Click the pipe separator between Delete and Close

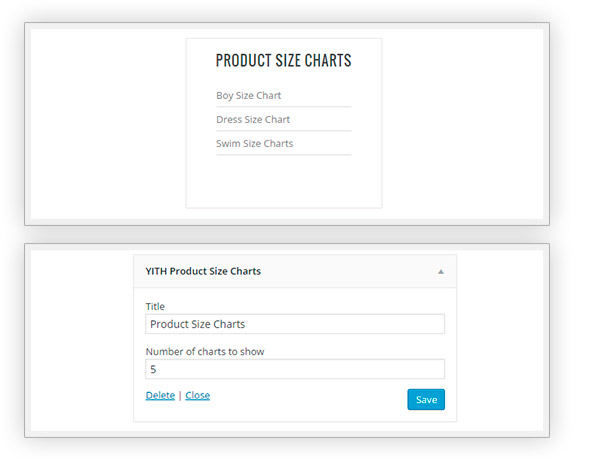(x=180, y=396)
